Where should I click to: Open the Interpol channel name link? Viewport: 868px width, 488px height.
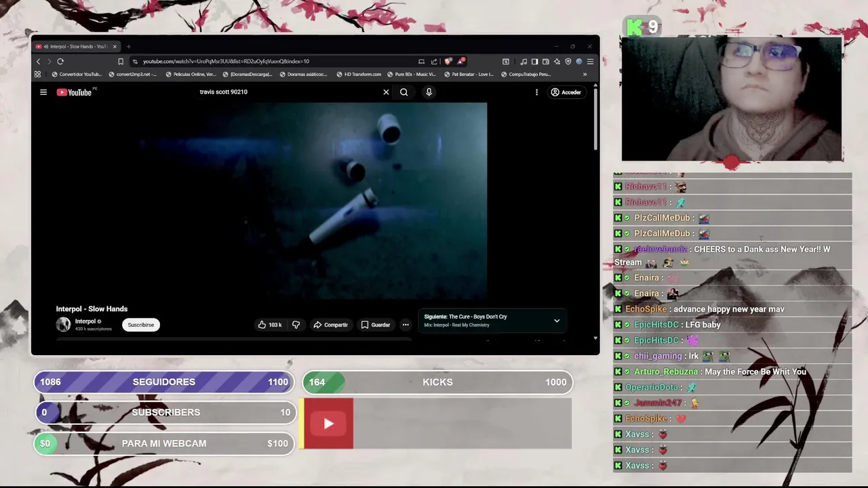[x=85, y=321]
